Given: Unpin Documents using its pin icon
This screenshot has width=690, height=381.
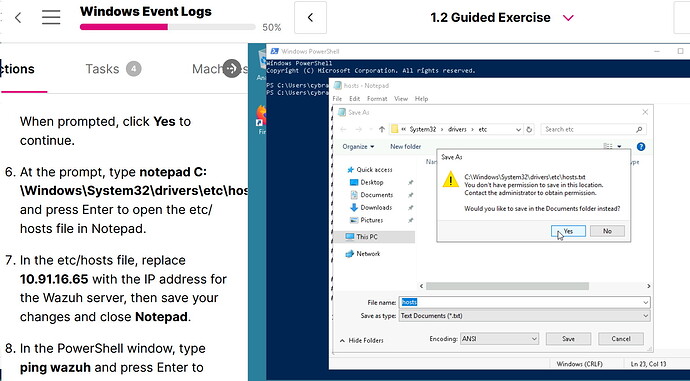Looking at the screenshot, I should pyautogui.click(x=410, y=195).
